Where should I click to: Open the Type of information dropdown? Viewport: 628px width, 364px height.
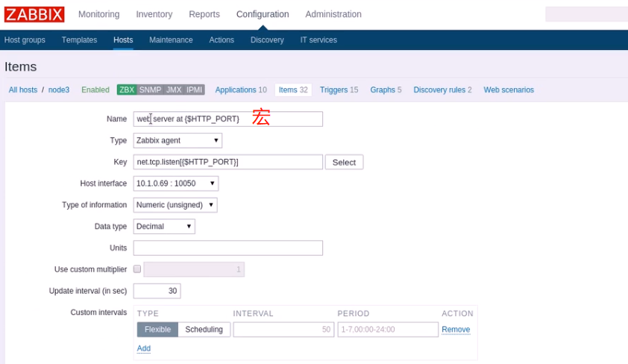pos(175,205)
